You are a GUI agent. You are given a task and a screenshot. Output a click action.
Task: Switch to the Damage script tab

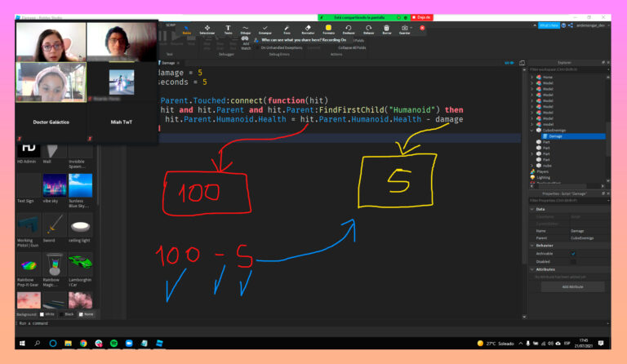pyautogui.click(x=167, y=62)
